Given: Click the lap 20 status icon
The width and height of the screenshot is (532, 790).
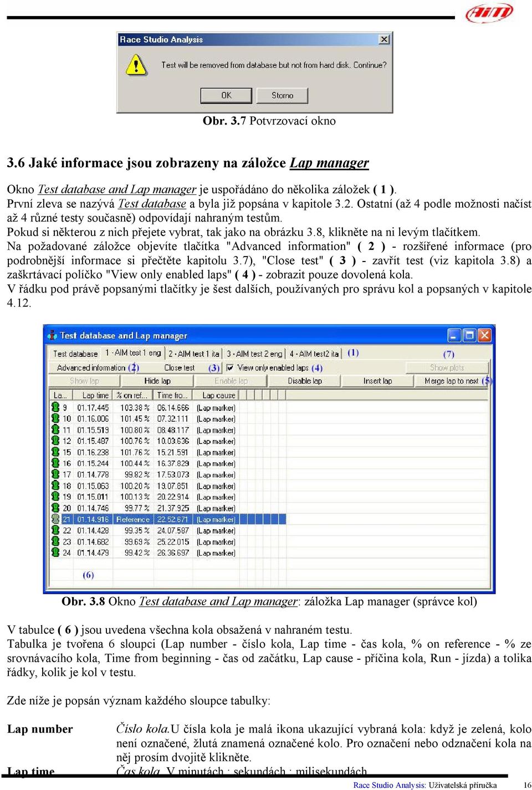Looking at the screenshot, I should pyautogui.click(x=55, y=507).
